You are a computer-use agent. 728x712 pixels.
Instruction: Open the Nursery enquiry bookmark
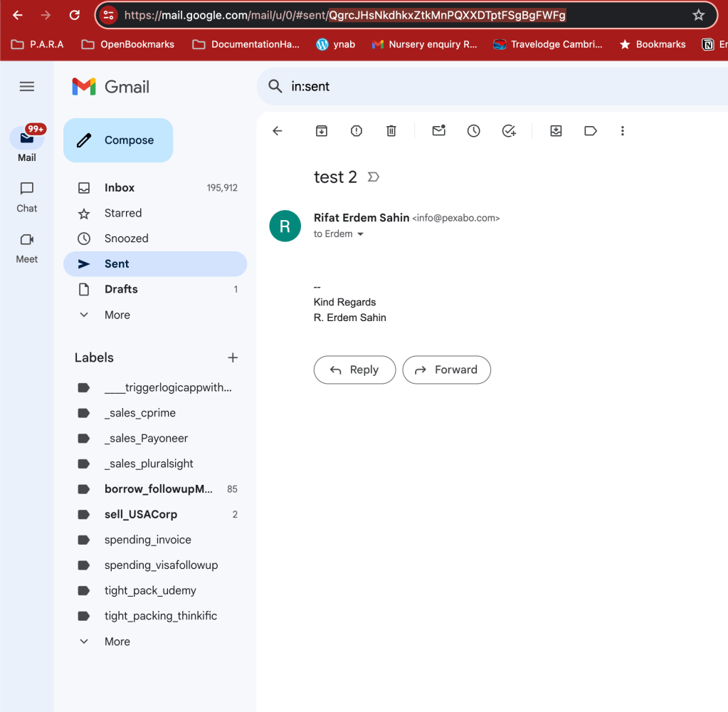click(x=424, y=45)
